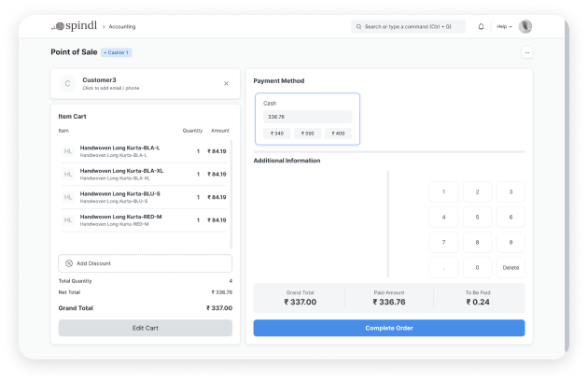
Task: Open the three-dot options menu
Action: 527,52
